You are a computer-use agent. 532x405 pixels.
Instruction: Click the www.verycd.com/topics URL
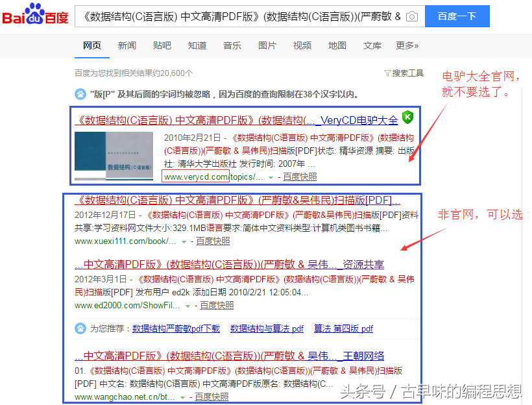pos(213,177)
